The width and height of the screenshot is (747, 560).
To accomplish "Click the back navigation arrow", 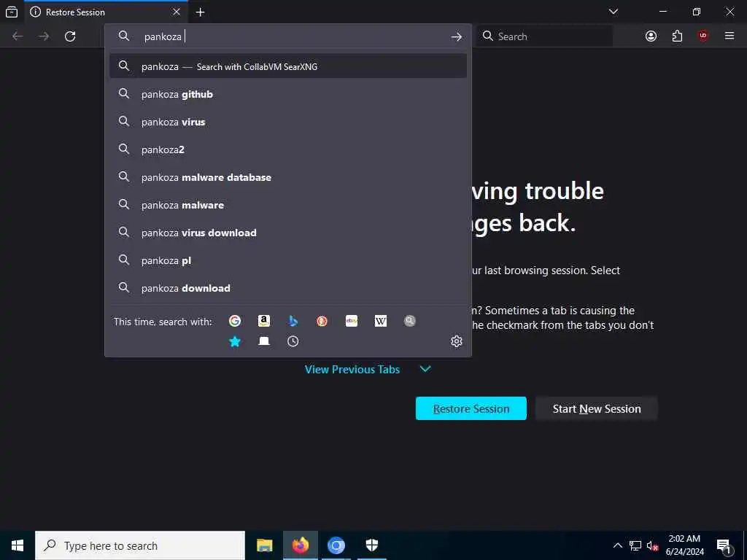I will (18, 36).
